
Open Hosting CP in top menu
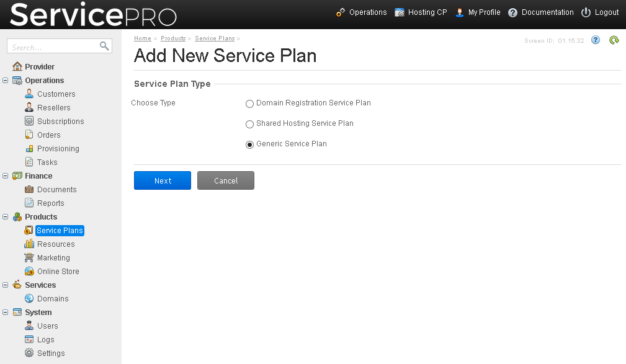(421, 12)
